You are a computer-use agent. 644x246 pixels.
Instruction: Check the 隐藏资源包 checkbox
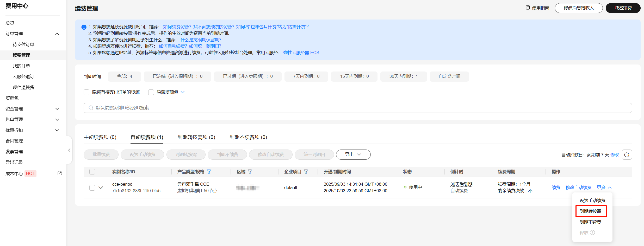click(151, 92)
